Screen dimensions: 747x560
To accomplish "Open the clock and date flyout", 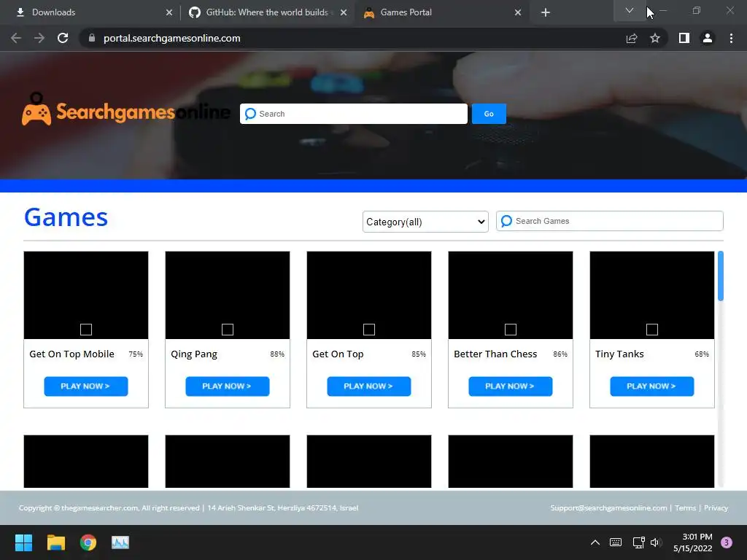I will coord(693,542).
